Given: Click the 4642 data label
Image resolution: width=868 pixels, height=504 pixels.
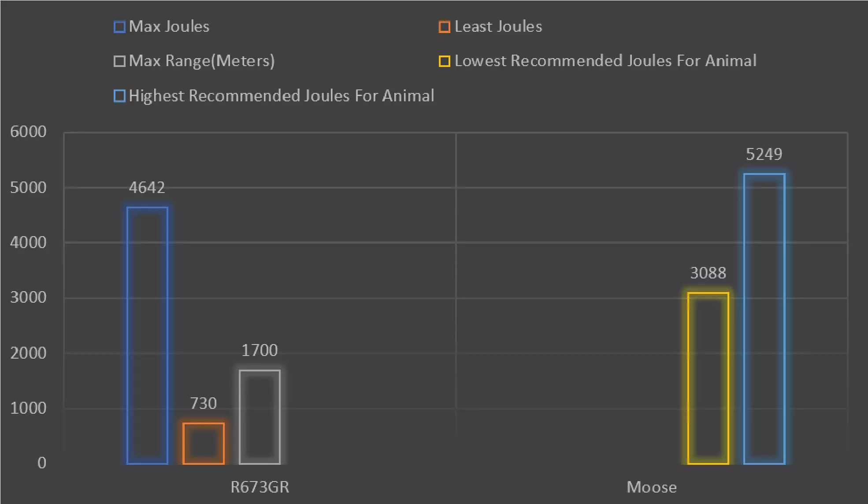Looking at the screenshot, I should (x=147, y=188).
